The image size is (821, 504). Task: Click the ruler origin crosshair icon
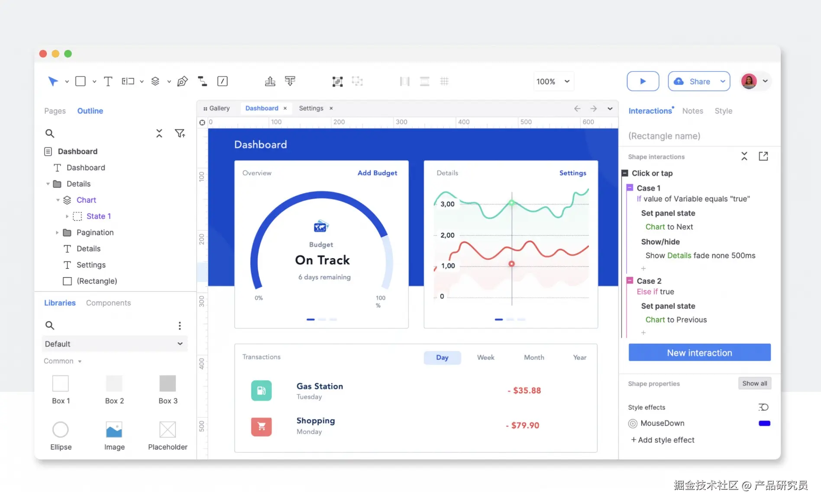tap(202, 123)
